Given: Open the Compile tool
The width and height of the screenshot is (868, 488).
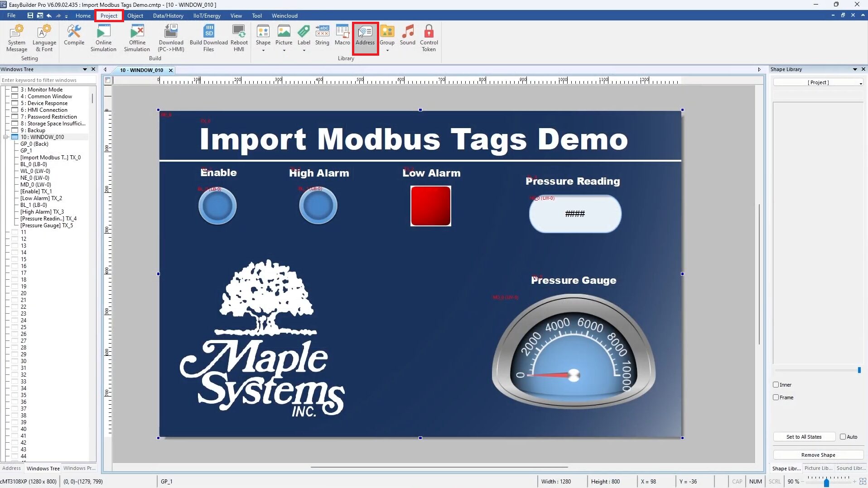Looking at the screenshot, I should tap(73, 37).
